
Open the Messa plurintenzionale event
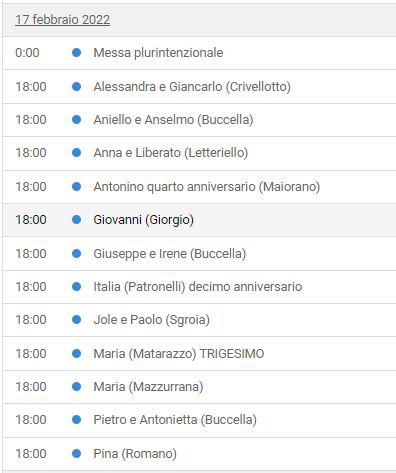click(158, 53)
